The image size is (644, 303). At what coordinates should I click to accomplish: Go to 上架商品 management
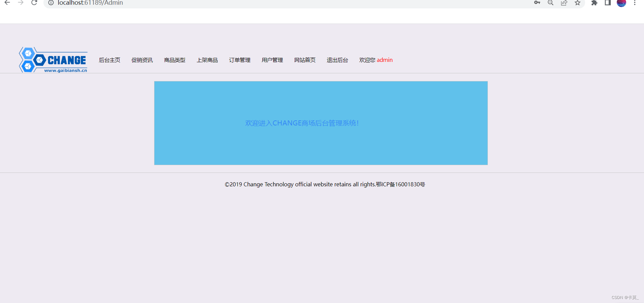click(207, 60)
